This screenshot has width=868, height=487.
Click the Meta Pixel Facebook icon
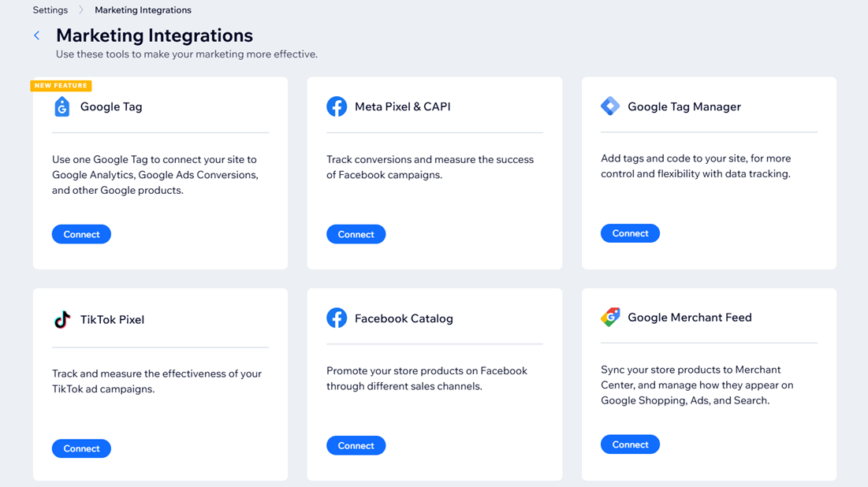coord(337,106)
